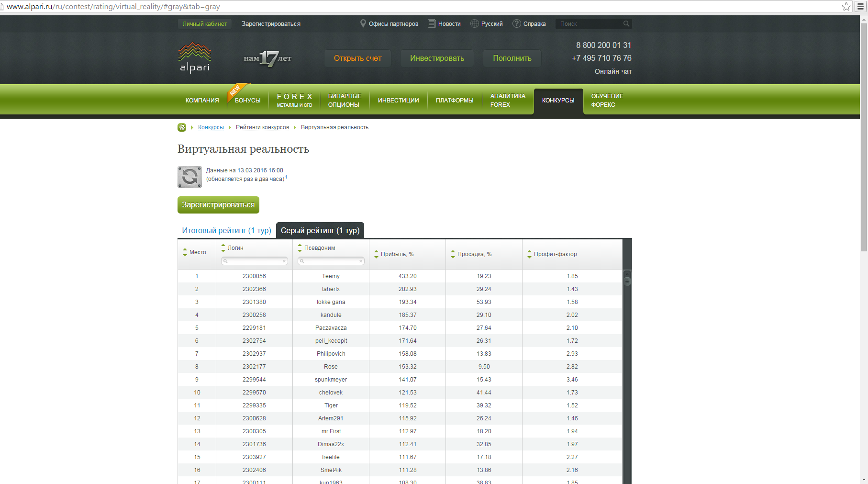Click the refresh data icon
This screenshot has width=868, height=484.
tap(189, 177)
